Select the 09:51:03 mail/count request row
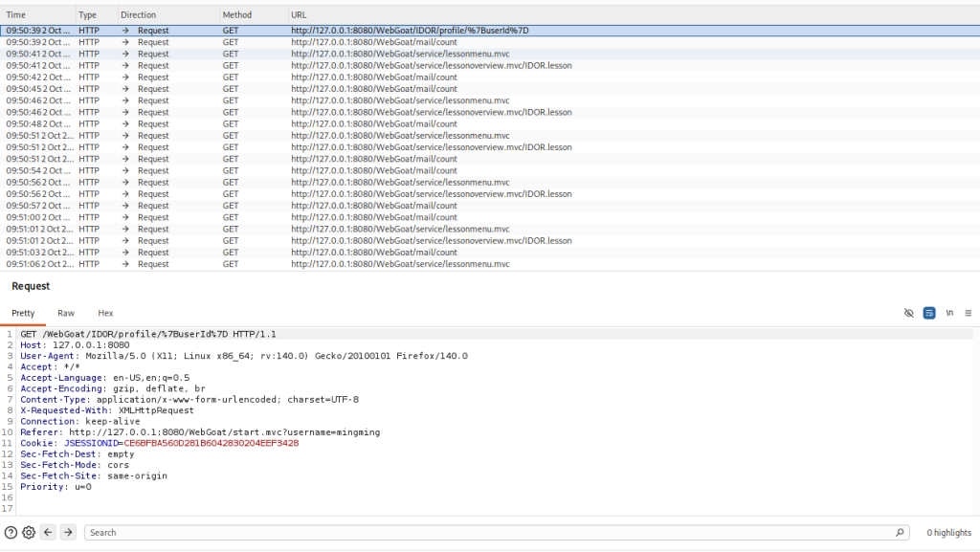 coord(490,253)
